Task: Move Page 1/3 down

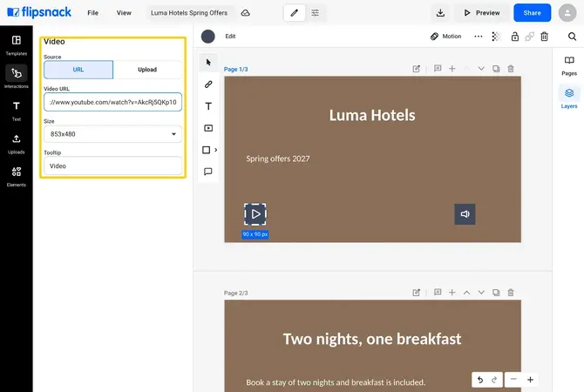Action: point(481,69)
